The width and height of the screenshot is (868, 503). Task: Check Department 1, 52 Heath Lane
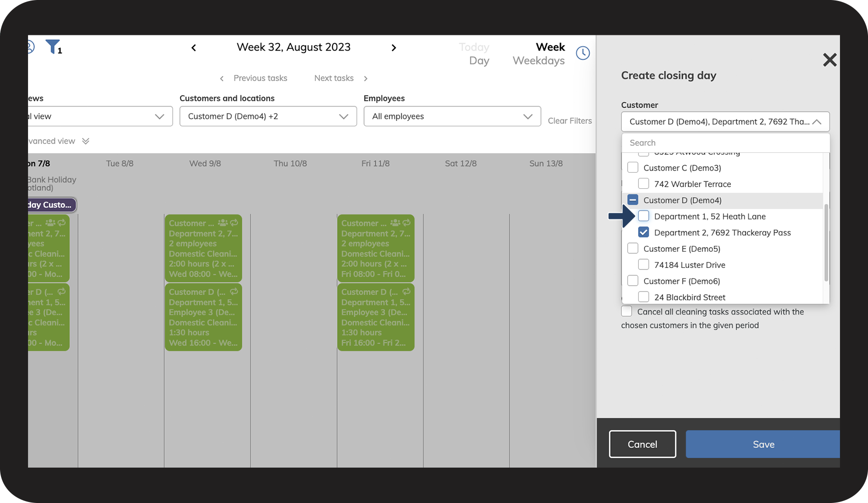click(644, 216)
